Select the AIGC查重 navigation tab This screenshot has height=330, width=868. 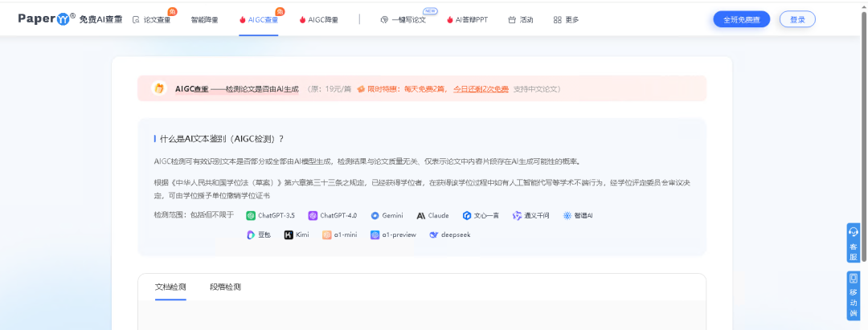click(259, 20)
